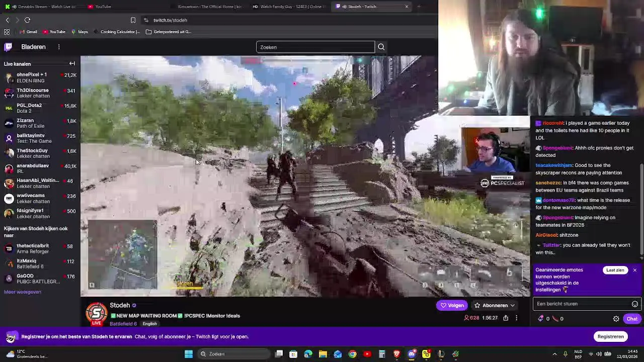The width and height of the screenshot is (644, 362).
Task: Click the Registreren button
Action: coord(610,336)
